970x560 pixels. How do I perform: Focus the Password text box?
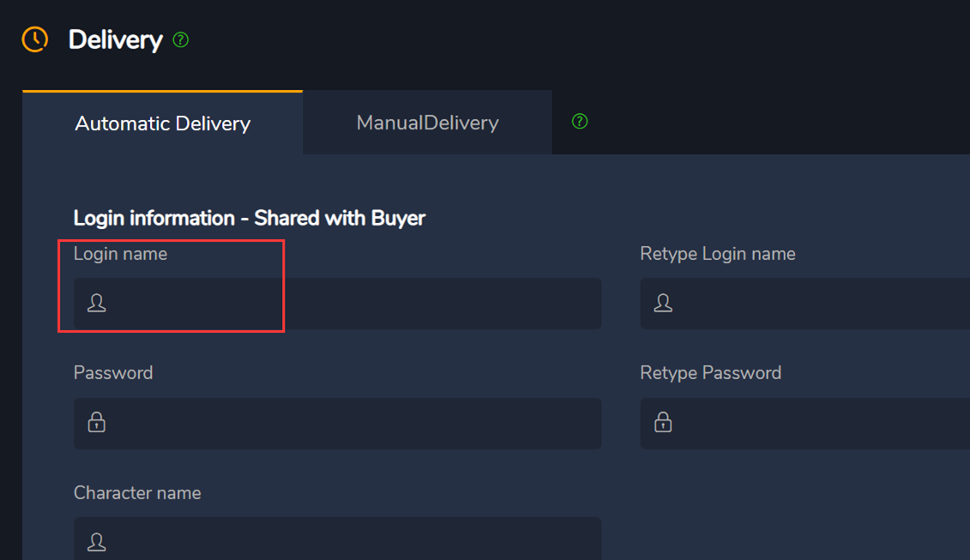338,424
